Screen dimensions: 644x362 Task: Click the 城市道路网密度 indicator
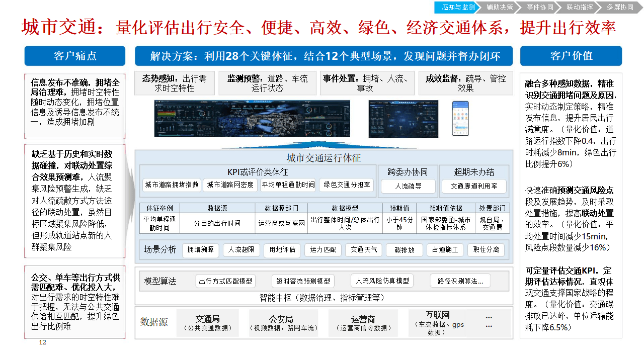pyautogui.click(x=230, y=185)
